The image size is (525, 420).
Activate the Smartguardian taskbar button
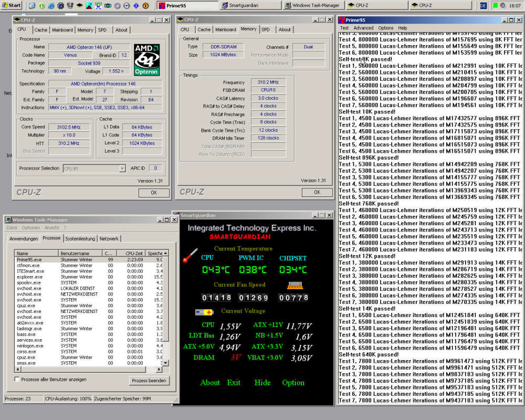pyautogui.click(x=250, y=5)
